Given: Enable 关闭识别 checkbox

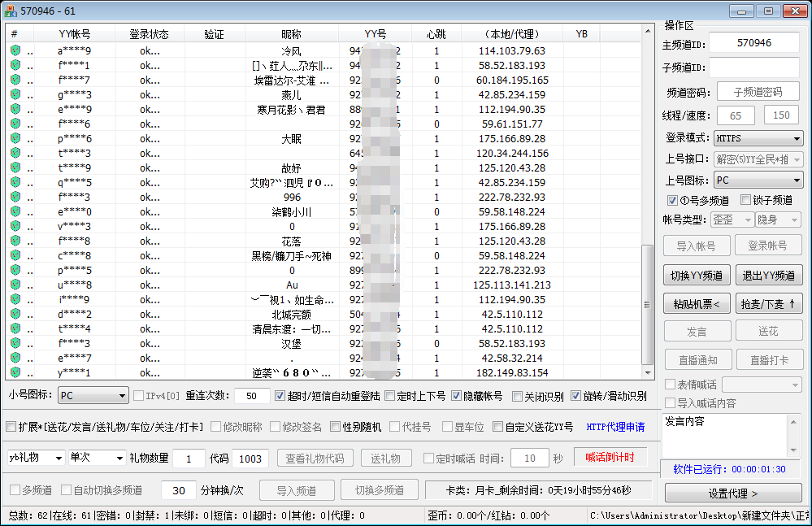Looking at the screenshot, I should pyautogui.click(x=517, y=396).
